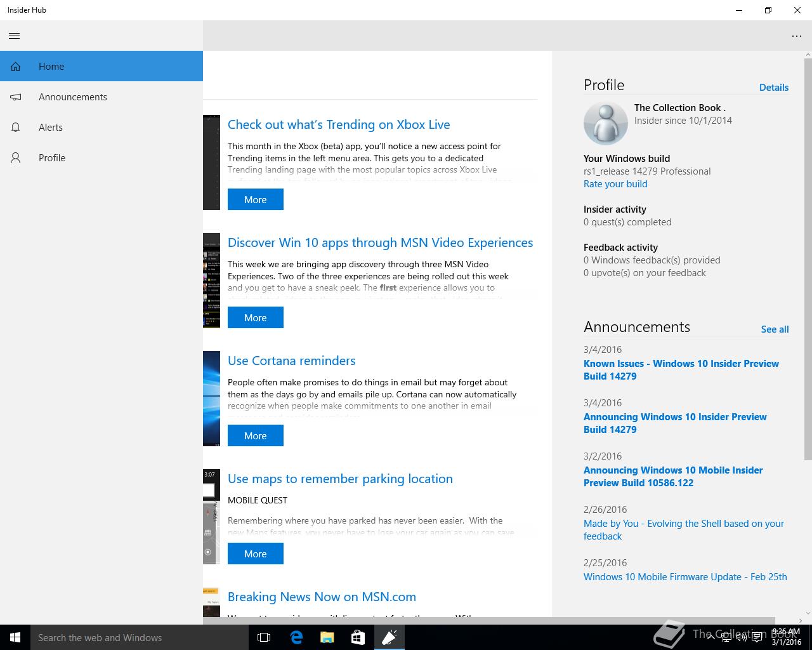Screen dimensions: 812x650
Task: Open Discover Win 10 apps article title
Action: click(380, 242)
